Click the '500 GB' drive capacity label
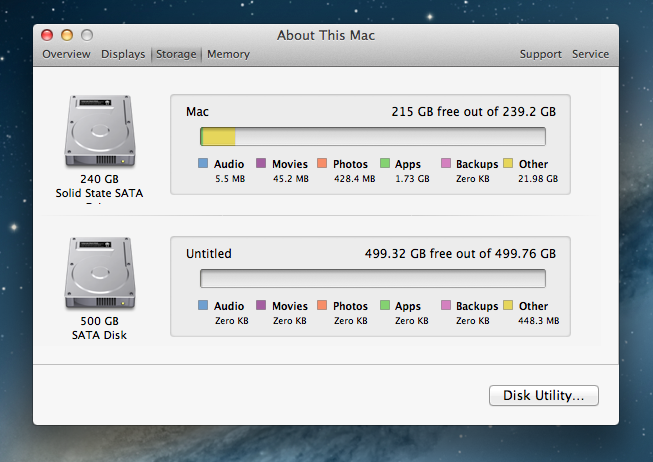The image size is (653, 462). [100, 321]
